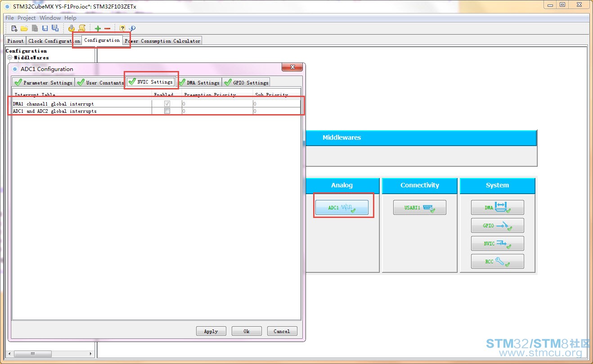Click the Save Project floppy icon
The image size is (593, 364).
tap(45, 28)
